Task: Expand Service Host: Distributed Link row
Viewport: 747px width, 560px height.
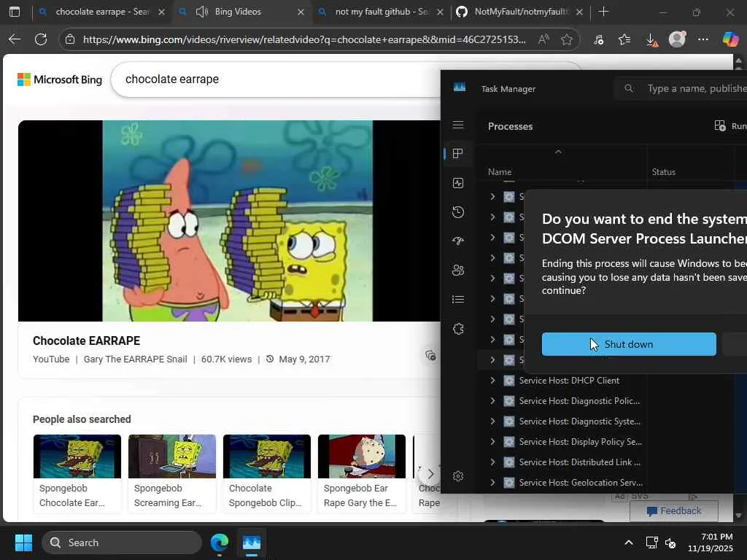Action: click(x=492, y=462)
